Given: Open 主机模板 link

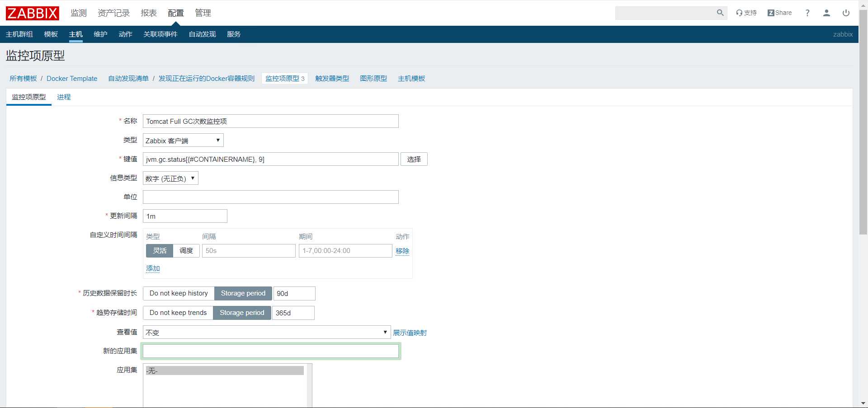Looking at the screenshot, I should (411, 79).
